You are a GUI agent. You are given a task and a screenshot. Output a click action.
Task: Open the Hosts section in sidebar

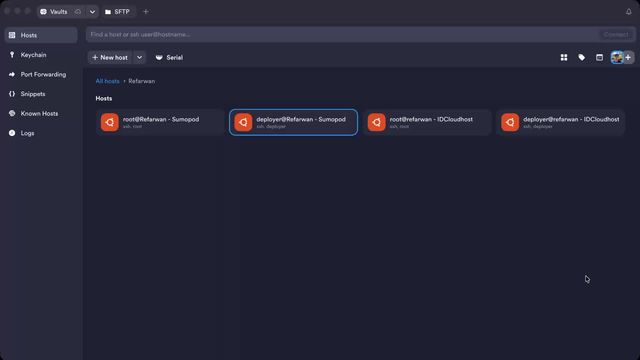tap(41, 35)
